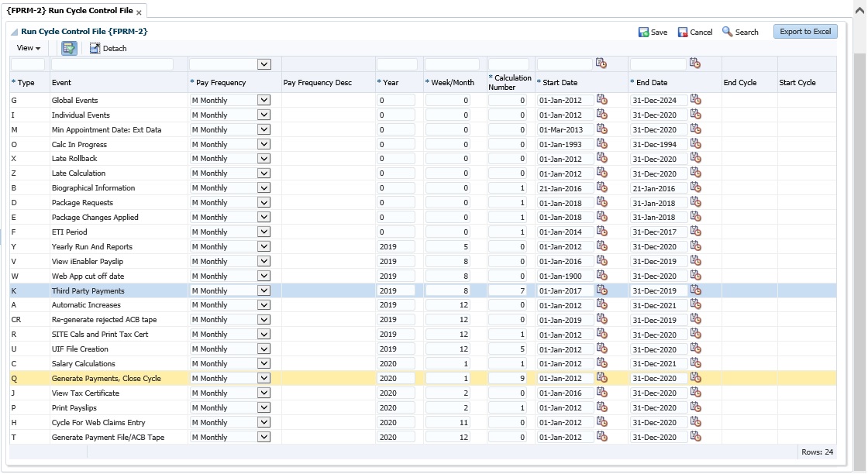Click the Year field for Generate Payments row
The width and height of the screenshot is (868, 474).
395,379
